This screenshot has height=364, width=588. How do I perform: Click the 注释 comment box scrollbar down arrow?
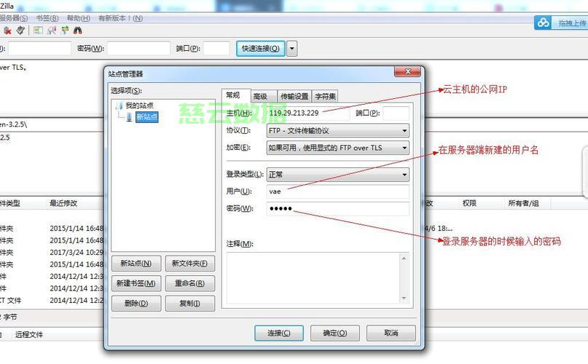[x=404, y=298]
